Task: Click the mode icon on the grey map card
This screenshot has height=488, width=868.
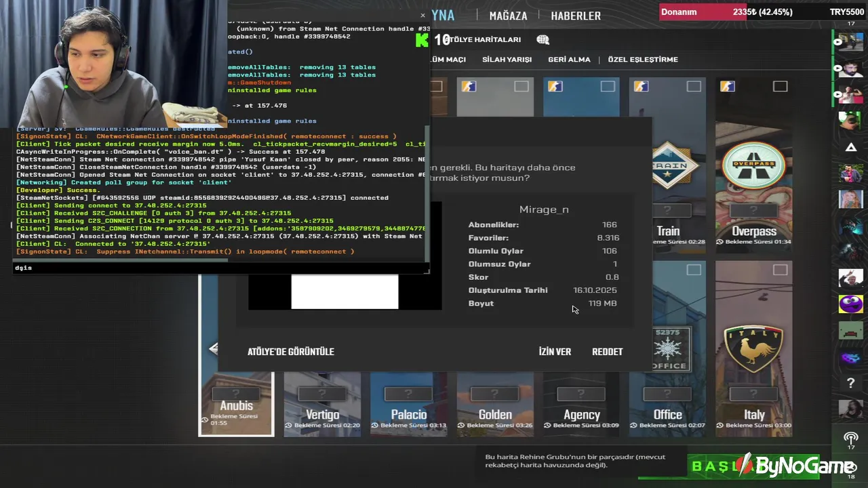Action: 469,86
